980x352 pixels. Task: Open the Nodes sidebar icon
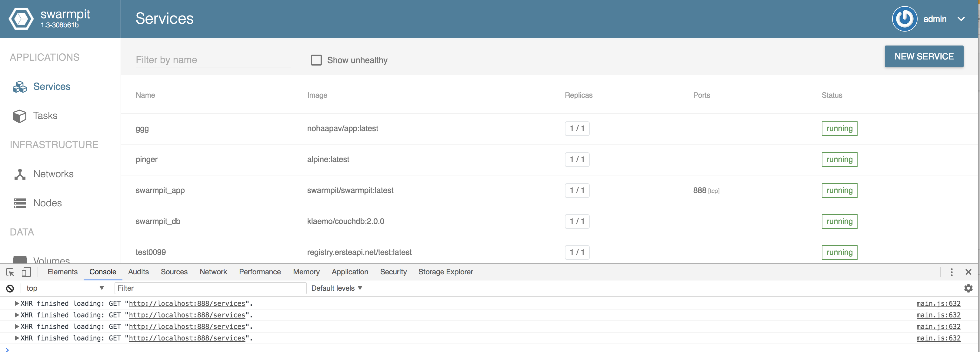20,203
